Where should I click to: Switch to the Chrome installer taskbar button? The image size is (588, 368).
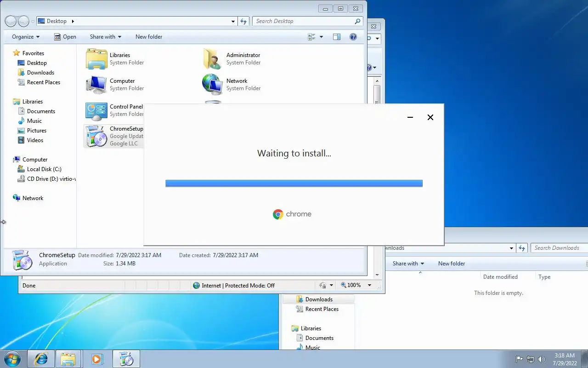coord(126,359)
